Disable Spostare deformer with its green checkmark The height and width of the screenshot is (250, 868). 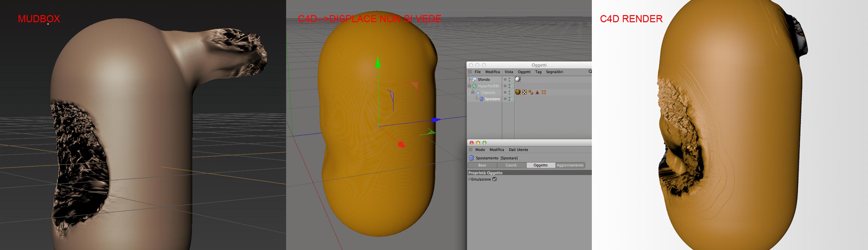tap(512, 99)
